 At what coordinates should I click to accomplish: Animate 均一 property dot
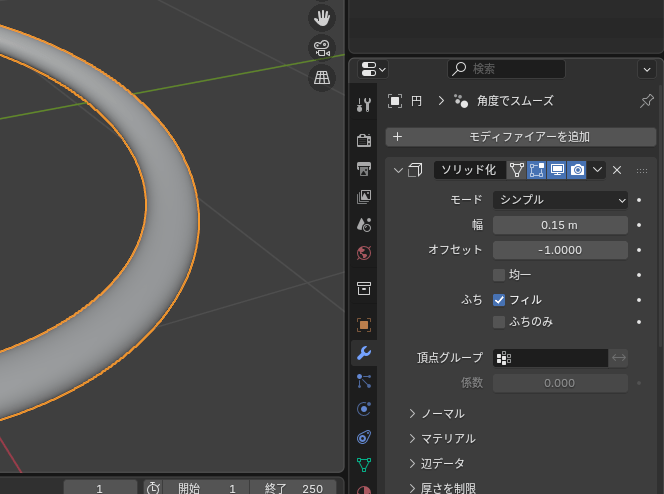pyautogui.click(x=639, y=275)
